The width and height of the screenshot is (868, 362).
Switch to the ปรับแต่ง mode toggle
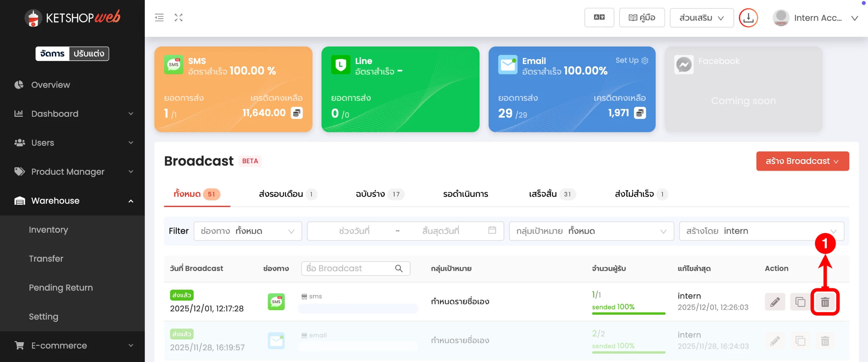89,54
